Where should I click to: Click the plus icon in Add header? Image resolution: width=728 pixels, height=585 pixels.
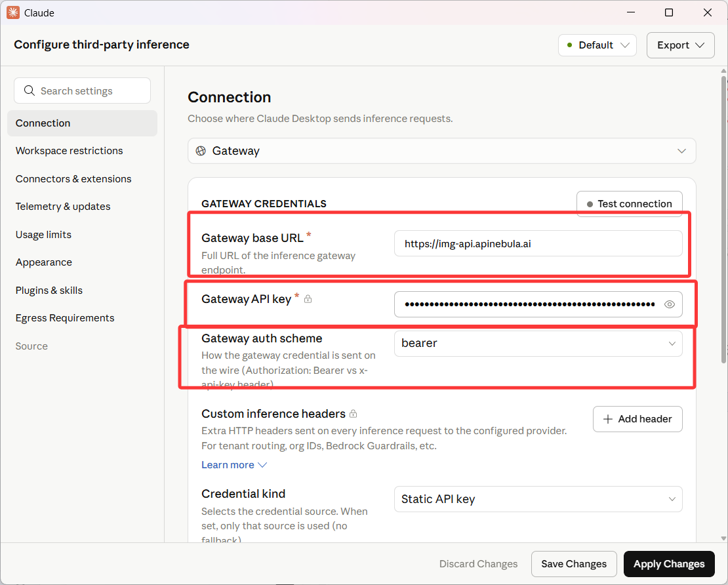click(x=608, y=419)
